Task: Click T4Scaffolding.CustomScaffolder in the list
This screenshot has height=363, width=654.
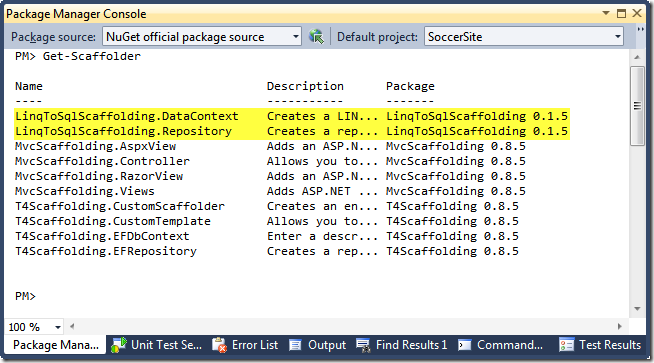Action: 120,206
